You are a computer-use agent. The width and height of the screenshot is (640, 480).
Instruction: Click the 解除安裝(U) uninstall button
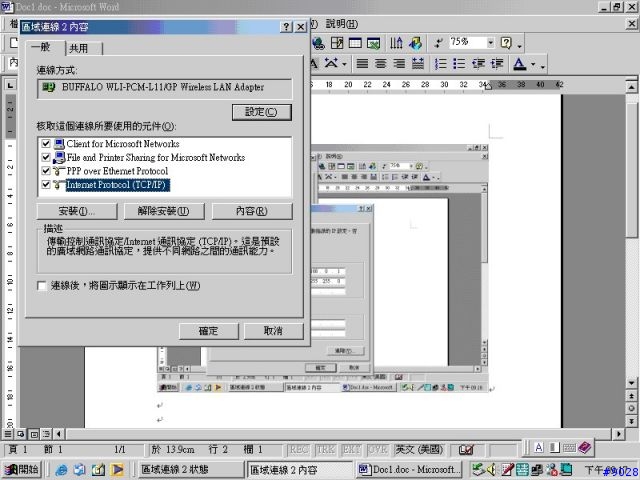(x=164, y=211)
